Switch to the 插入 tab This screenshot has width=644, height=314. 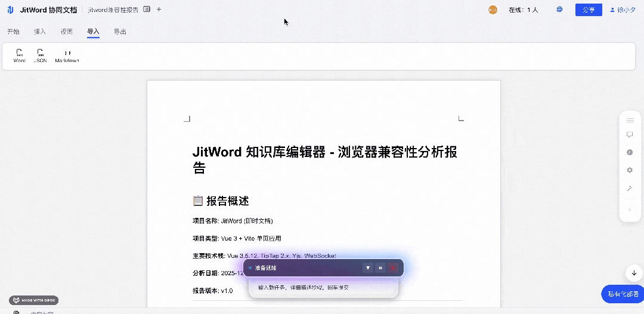click(x=40, y=31)
